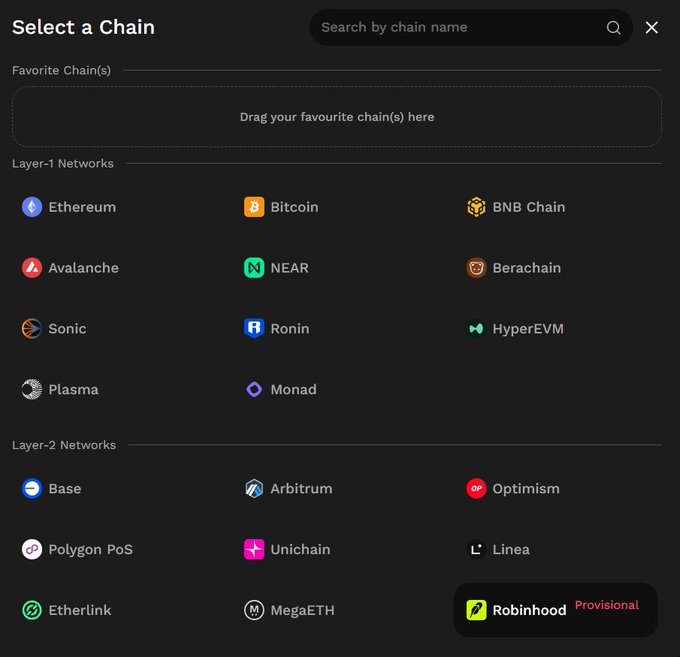Click the Sonic logo icon

tap(32, 328)
